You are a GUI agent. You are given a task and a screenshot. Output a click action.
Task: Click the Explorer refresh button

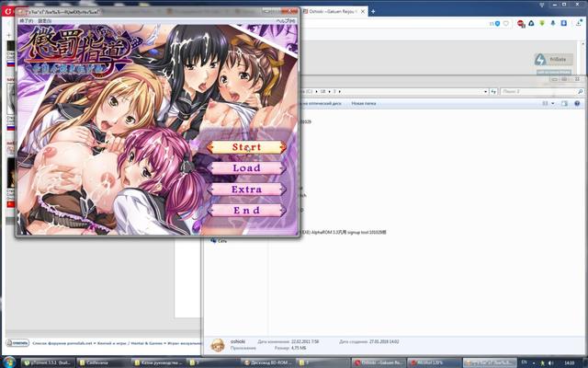coord(493,91)
